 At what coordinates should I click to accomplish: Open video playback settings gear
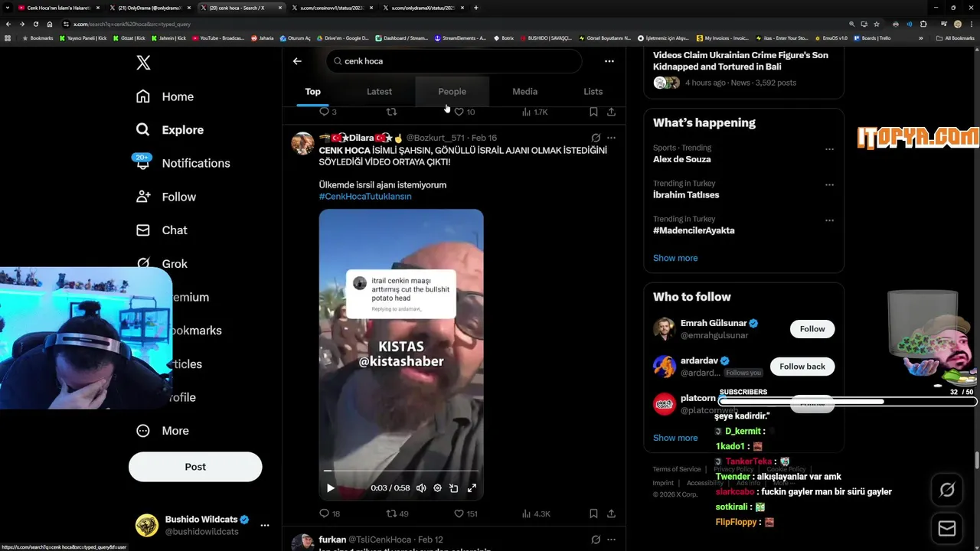437,488
